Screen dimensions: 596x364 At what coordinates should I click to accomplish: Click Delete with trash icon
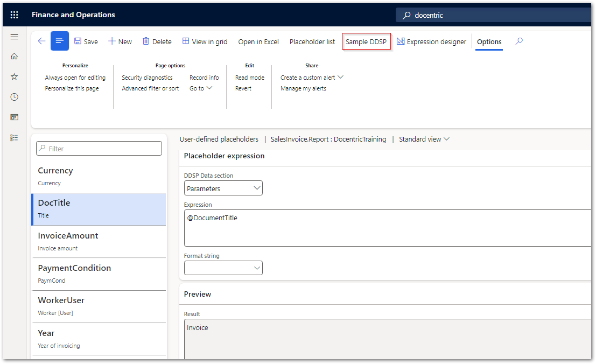pos(157,41)
